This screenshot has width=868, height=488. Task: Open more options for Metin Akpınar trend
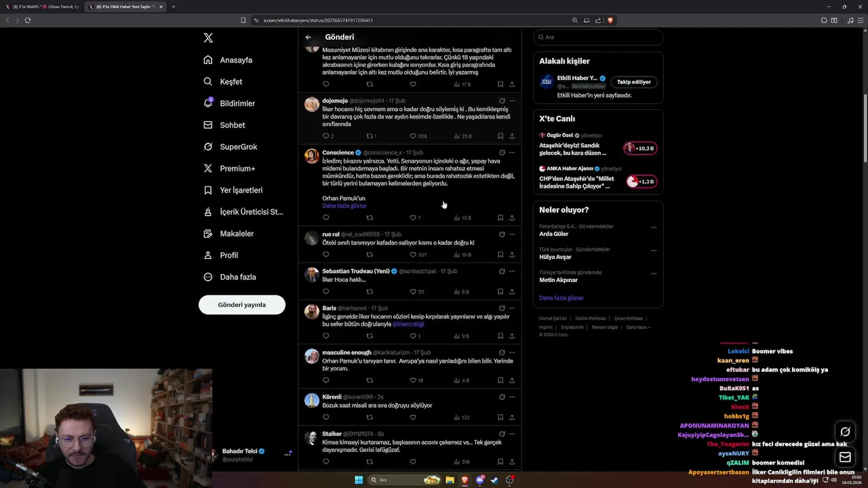654,274
